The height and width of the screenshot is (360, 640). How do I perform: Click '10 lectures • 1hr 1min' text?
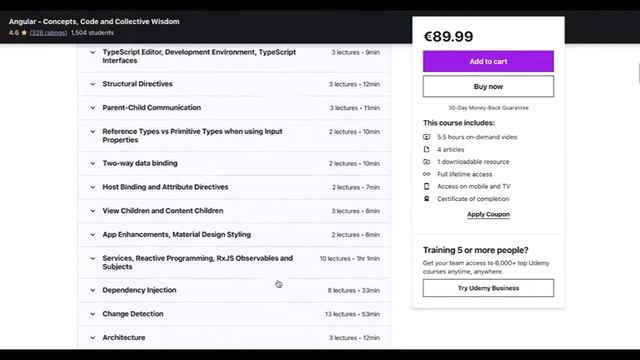[350, 259]
